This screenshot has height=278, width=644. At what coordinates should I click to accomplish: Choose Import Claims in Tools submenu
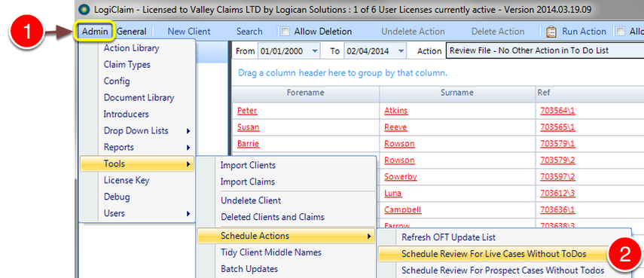248,182
